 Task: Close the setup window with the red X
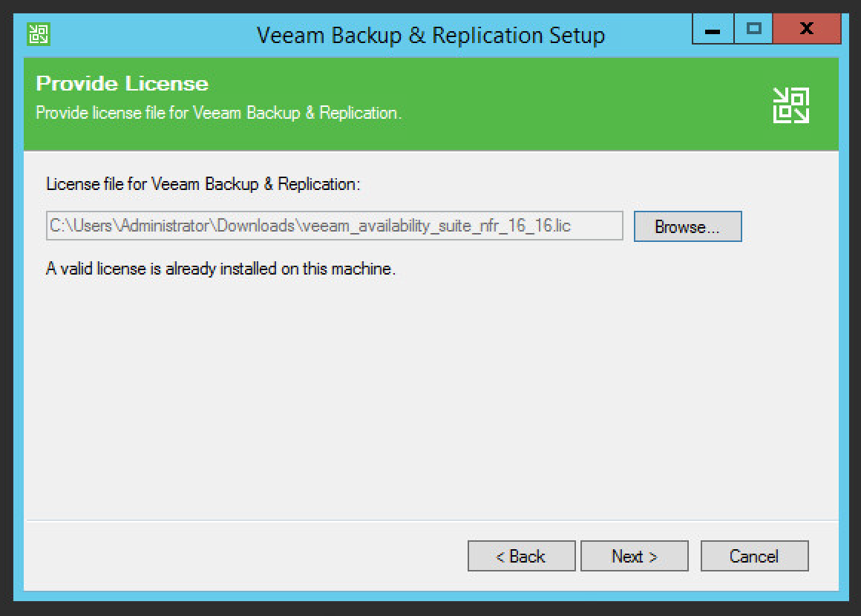click(x=806, y=30)
